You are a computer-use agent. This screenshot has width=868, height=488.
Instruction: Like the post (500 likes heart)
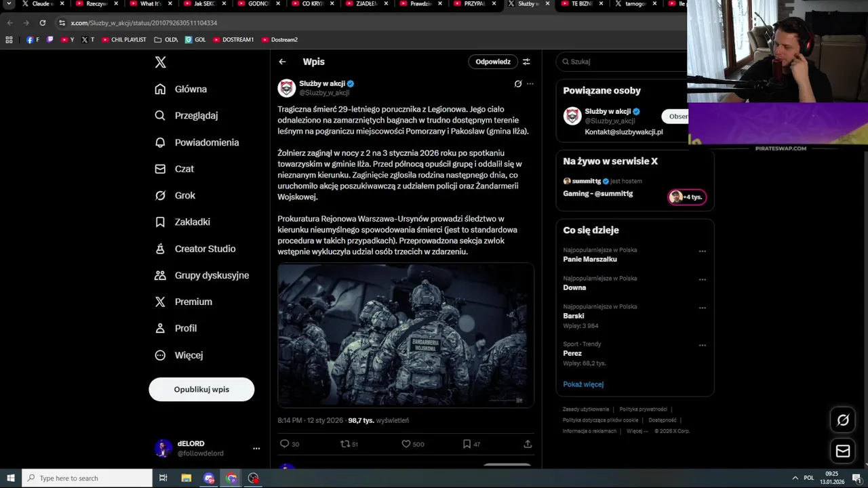click(412, 444)
